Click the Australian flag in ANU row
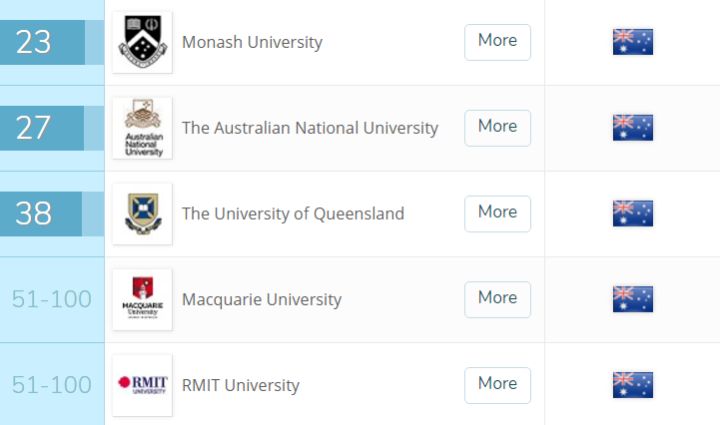Image resolution: width=720 pixels, height=425 pixels. 633,128
